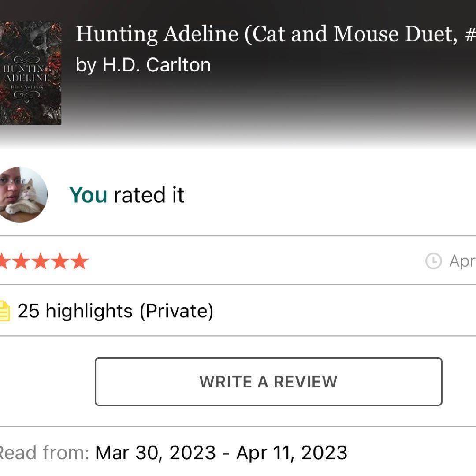This screenshot has height=476, width=476.
Task: Open the reviewer's profile photo with cat
Action: (21, 194)
